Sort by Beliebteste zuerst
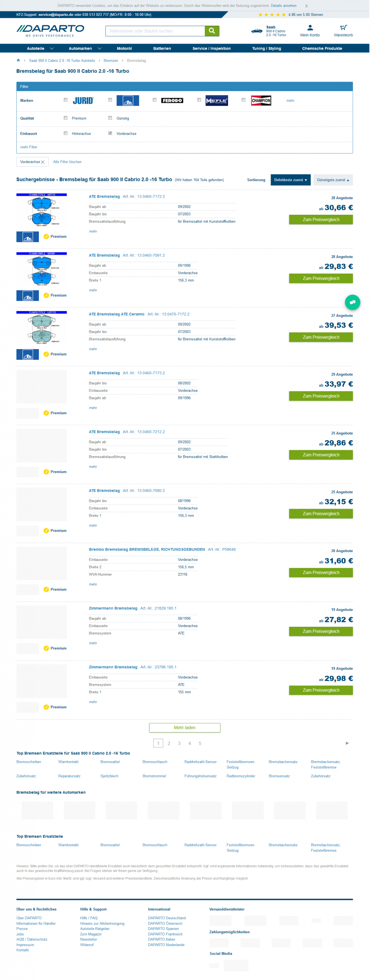 point(291,180)
